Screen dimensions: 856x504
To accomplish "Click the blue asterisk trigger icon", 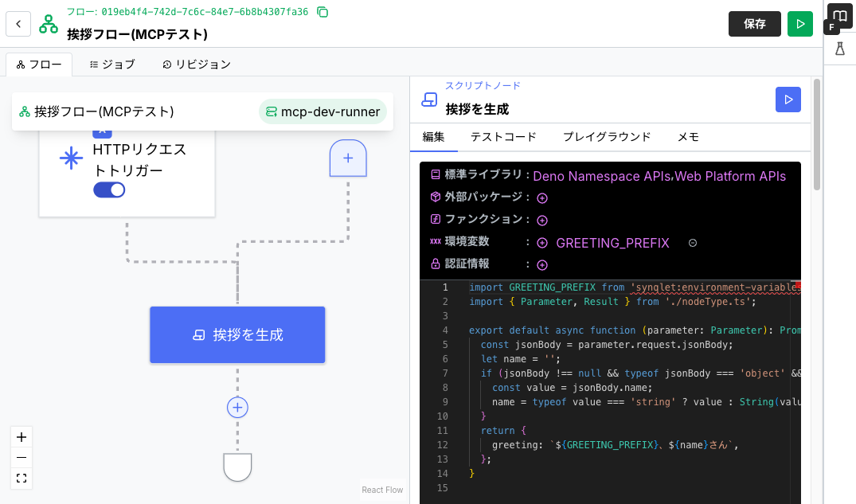I will tap(71, 158).
